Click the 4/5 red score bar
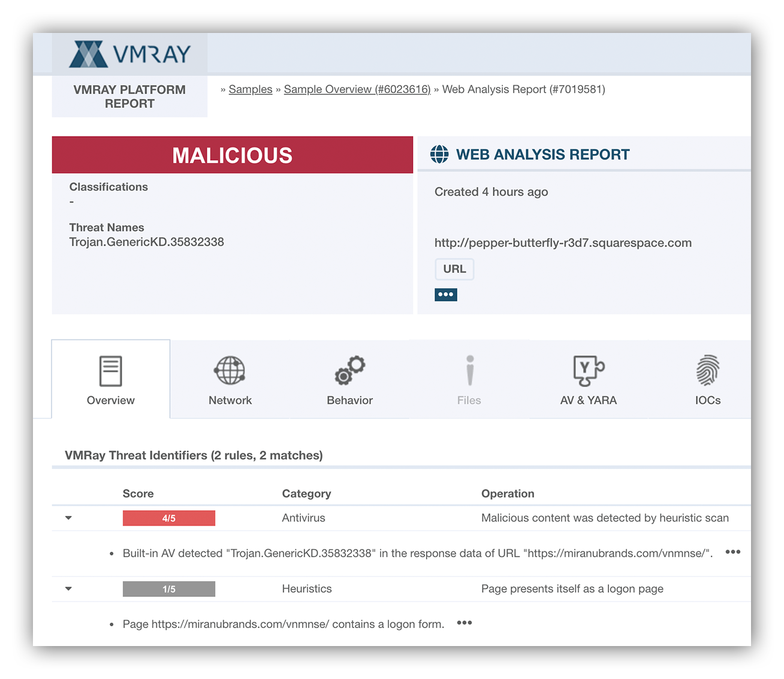Screen dimensions: 784x679 pos(169,518)
